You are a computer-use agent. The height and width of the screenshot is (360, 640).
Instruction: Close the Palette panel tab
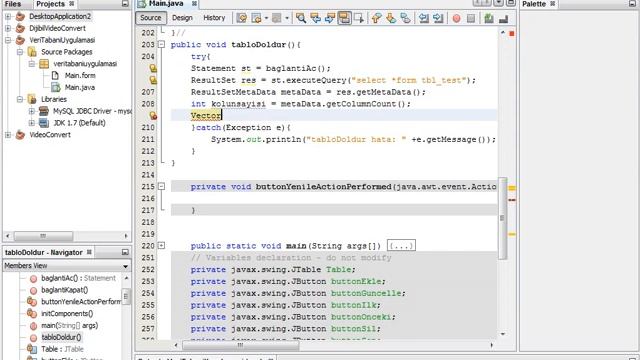pyautogui.click(x=553, y=4)
